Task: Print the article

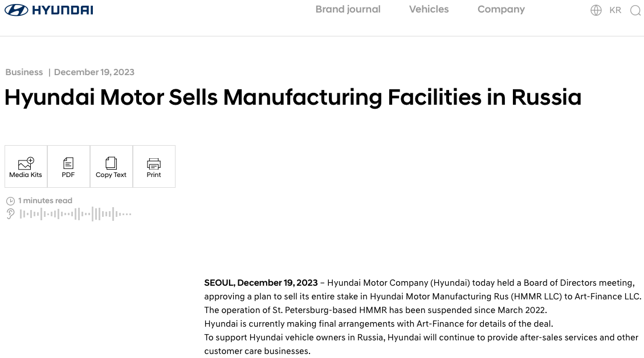Action: pos(154,166)
